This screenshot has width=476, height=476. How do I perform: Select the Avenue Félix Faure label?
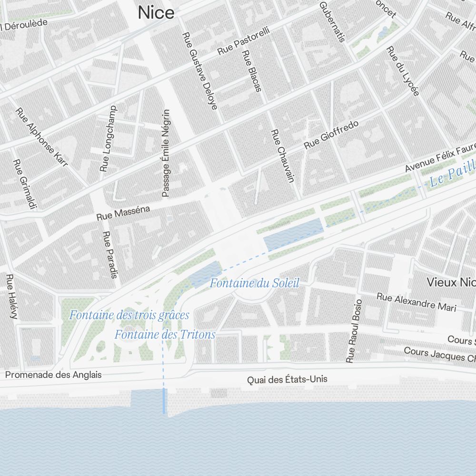(440, 158)
